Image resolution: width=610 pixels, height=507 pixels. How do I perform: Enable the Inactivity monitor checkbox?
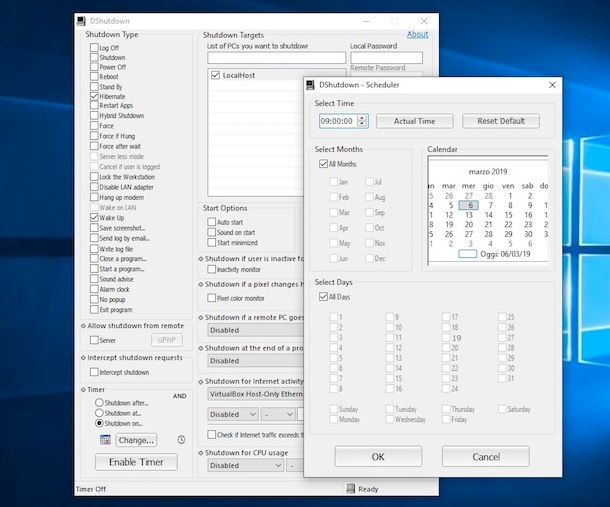tap(212, 269)
